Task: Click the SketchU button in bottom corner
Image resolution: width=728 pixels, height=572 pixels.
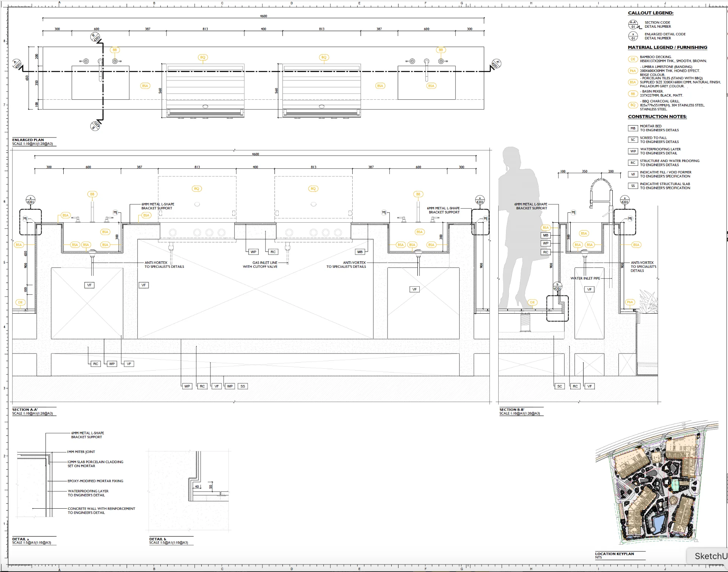Action: point(709,556)
